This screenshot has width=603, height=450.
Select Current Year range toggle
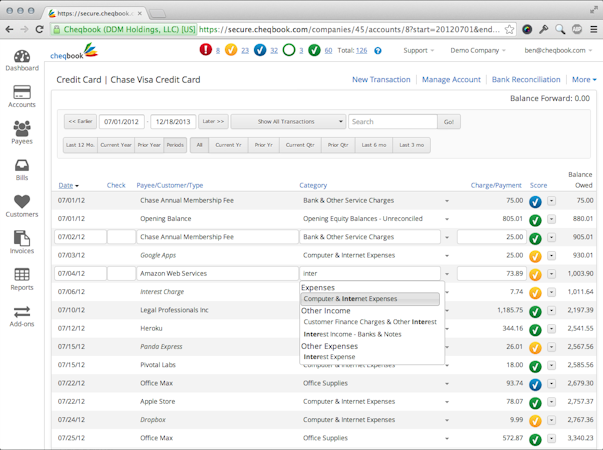pos(116,145)
